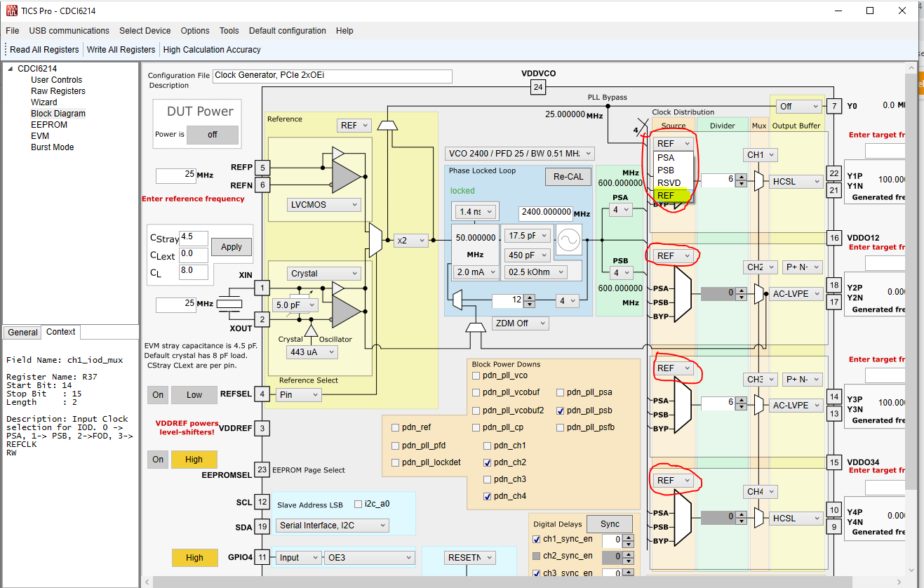Collapse the CDCI6214 tree node
Screen dimensions: 924x588
(x=11, y=69)
